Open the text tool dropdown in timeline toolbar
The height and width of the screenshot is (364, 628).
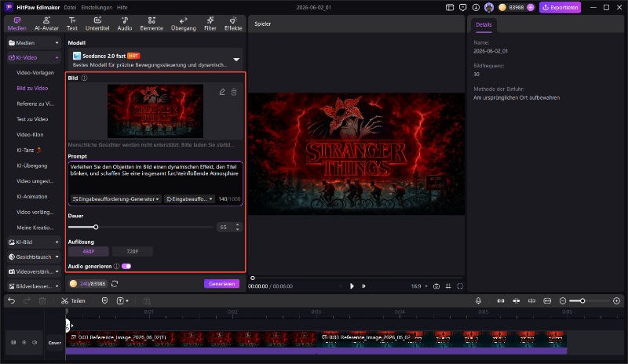tap(122, 300)
